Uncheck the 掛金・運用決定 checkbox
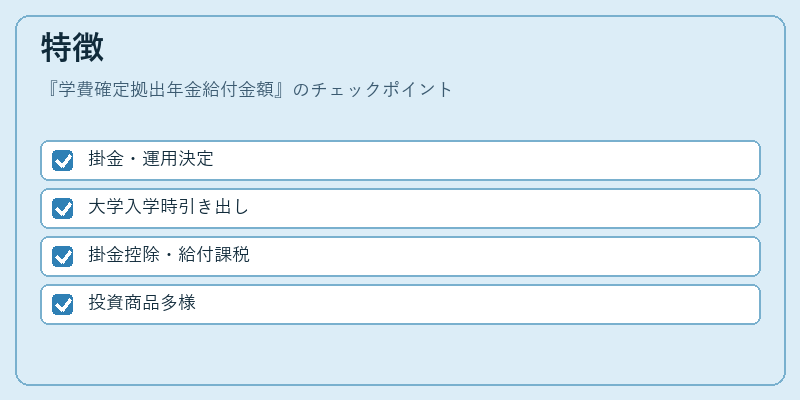The image size is (800, 400). 62,161
